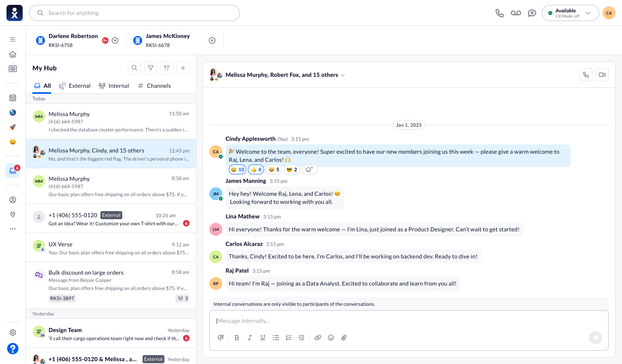This screenshot has width=622, height=364.
Task: Open the UX Verse channel conversation
Action: point(111,248)
